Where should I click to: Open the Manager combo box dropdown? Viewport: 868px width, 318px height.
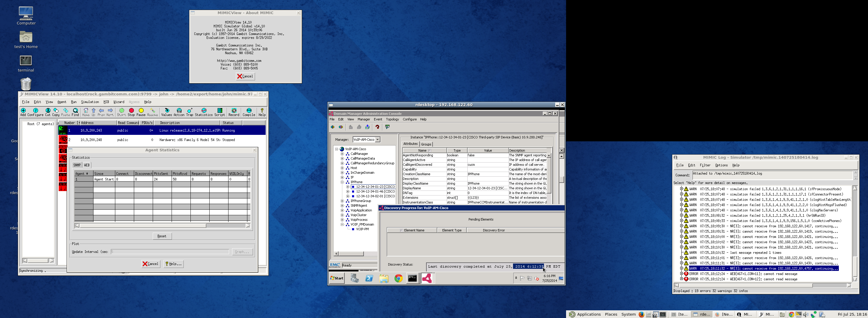378,139
